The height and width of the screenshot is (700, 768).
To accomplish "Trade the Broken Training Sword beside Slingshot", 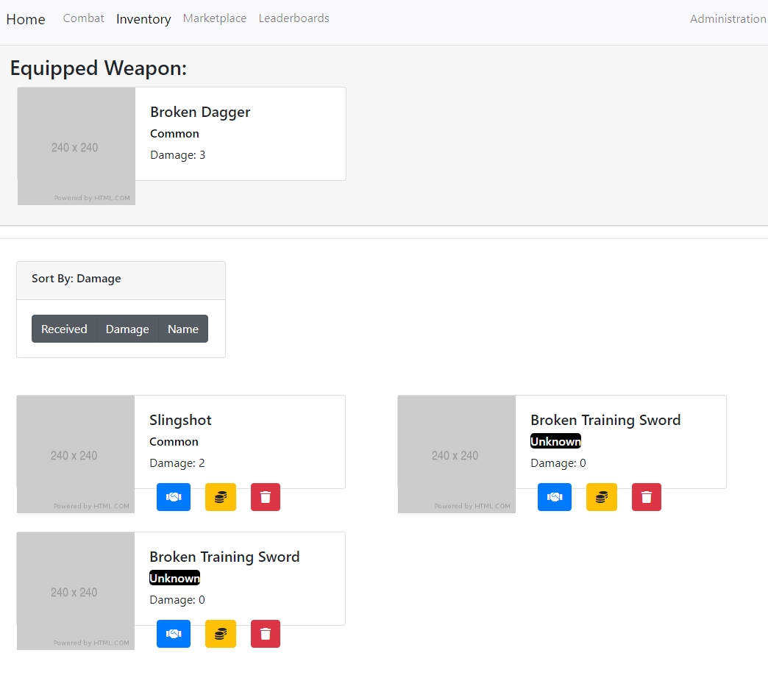I will [x=555, y=497].
